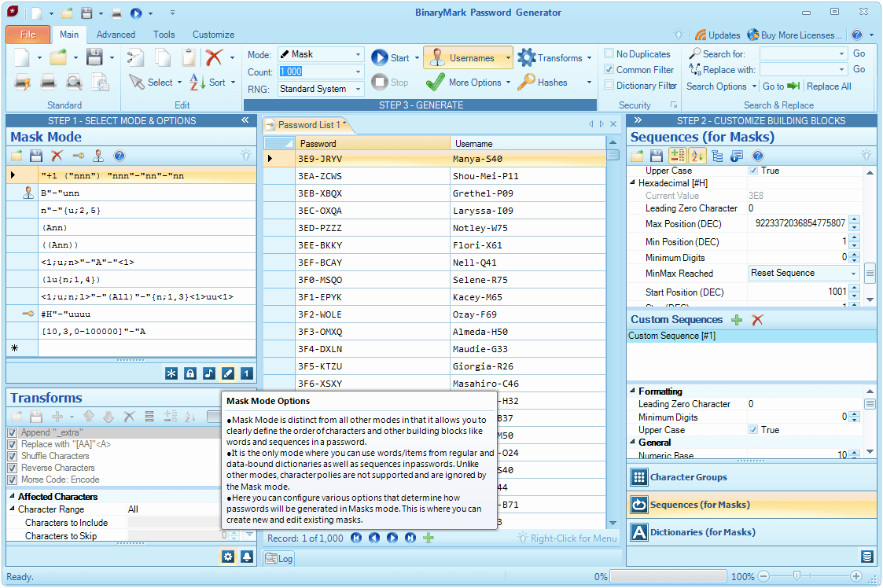Click the zoom in plus button
Image resolution: width=883 pixels, height=588 pixels.
856,576
